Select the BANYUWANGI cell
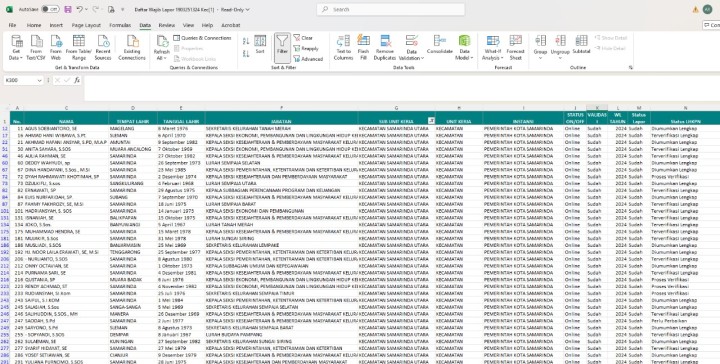This screenshot has width=720, height=364. (x=133, y=224)
